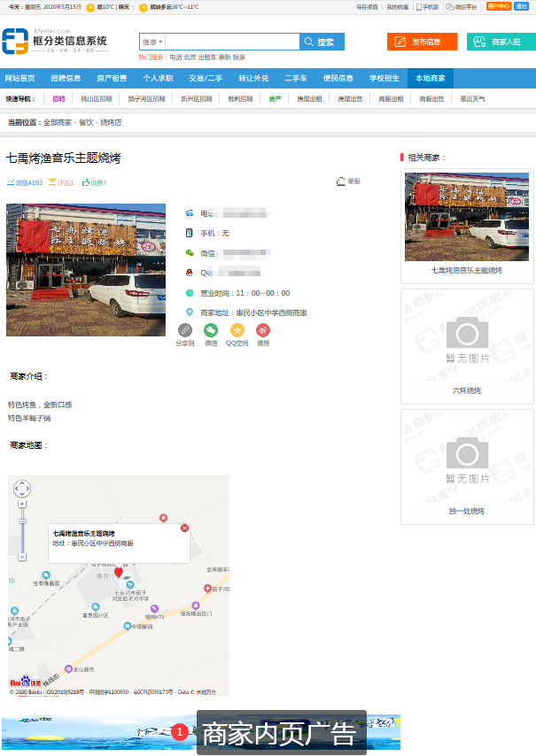The width and height of the screenshot is (536, 756).
Task: Click into the search text field
Action: click(x=232, y=42)
